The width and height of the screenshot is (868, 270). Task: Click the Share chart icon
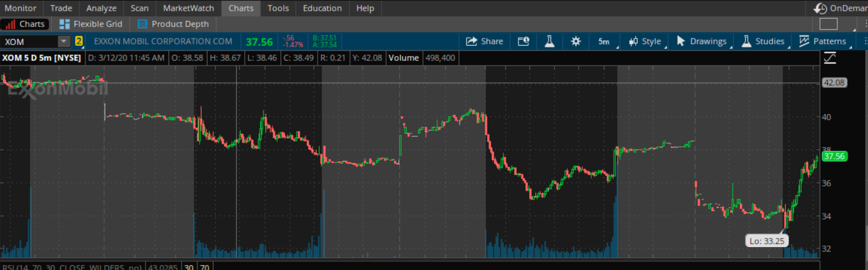(x=472, y=41)
